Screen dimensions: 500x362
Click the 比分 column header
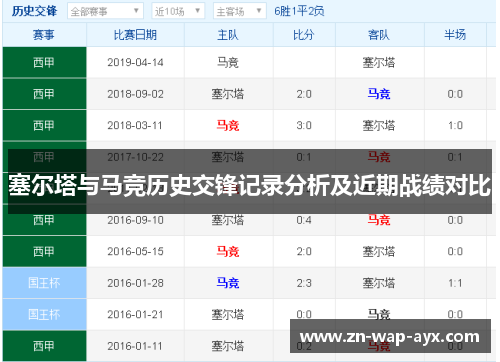(x=304, y=35)
